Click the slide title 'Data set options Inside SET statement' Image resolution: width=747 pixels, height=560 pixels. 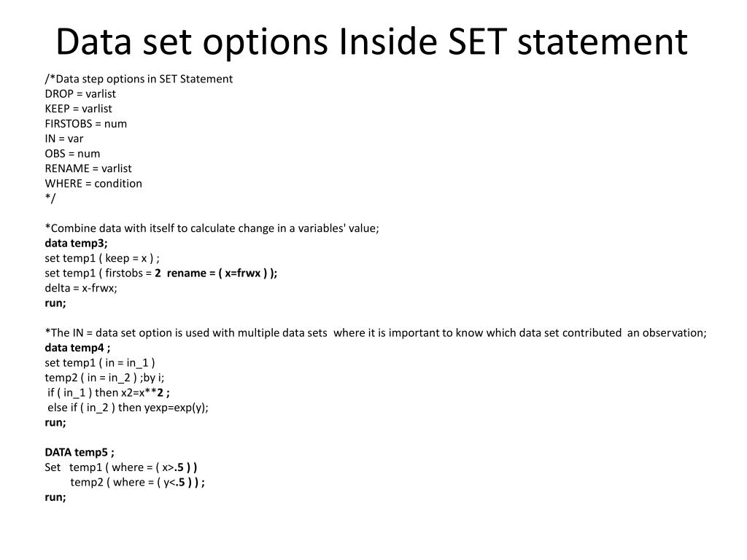pos(371,42)
